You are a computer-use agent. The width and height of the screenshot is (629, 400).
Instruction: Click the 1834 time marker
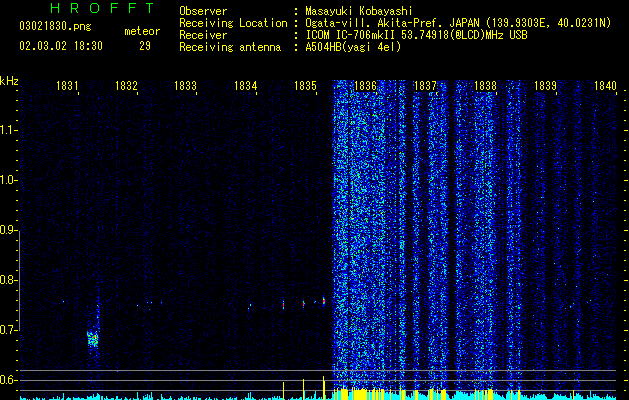click(x=246, y=86)
